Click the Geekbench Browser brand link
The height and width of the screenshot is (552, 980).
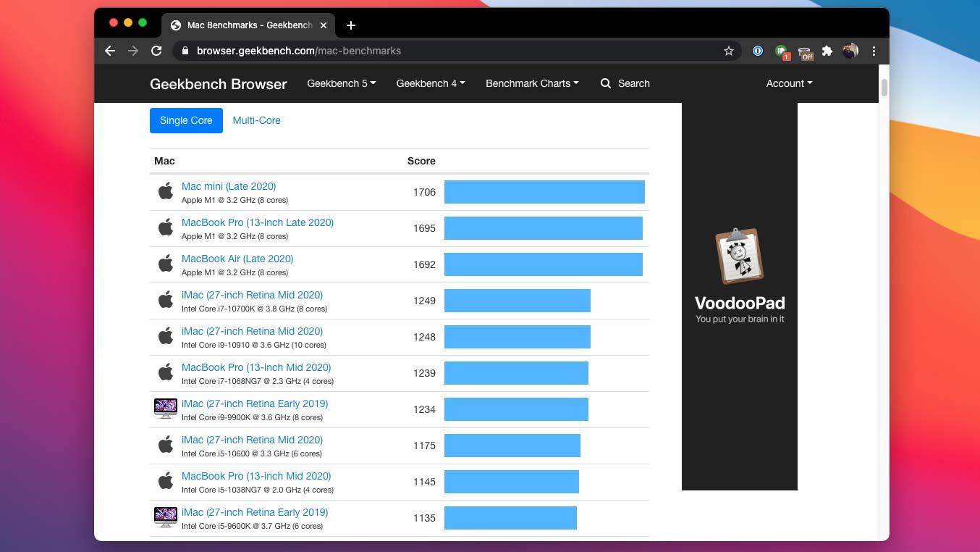pos(219,84)
